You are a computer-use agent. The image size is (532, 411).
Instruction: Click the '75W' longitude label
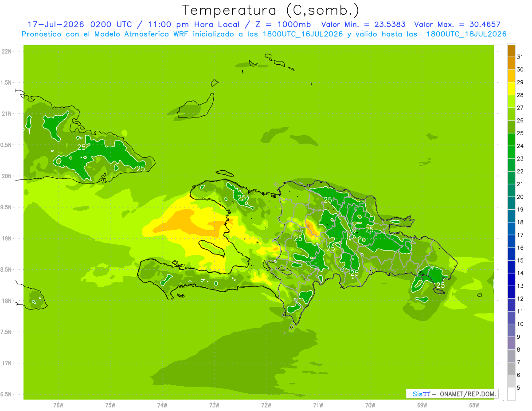[x=110, y=405]
